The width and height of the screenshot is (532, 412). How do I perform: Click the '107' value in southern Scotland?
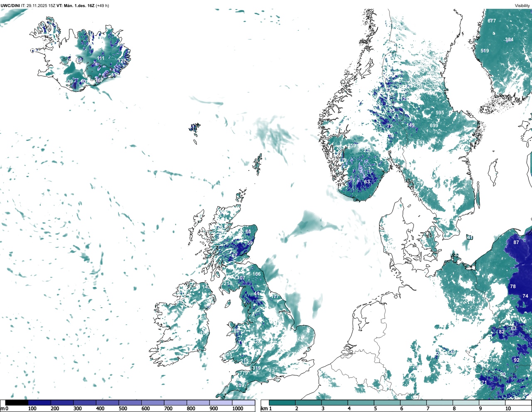click(241, 278)
